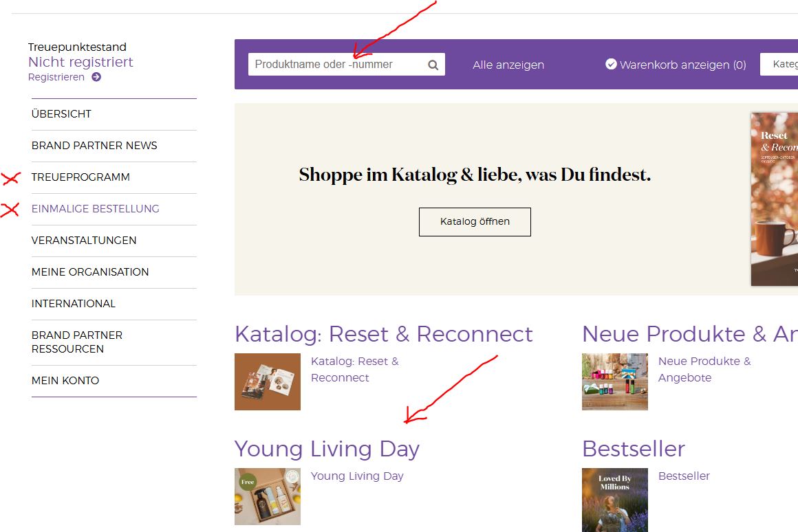798x532 pixels.
Task: Select Mein Konto in the sidebar
Action: coord(65,381)
